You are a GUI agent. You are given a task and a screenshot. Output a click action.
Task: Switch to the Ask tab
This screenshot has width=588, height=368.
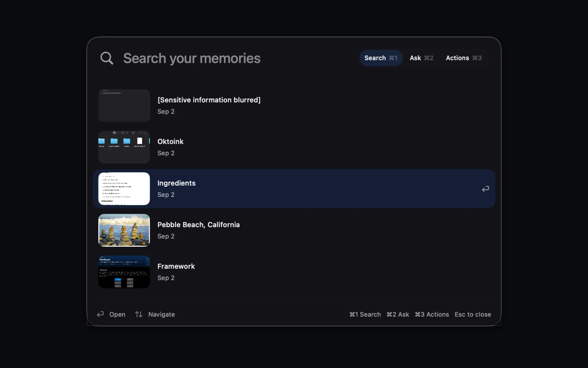tap(421, 58)
